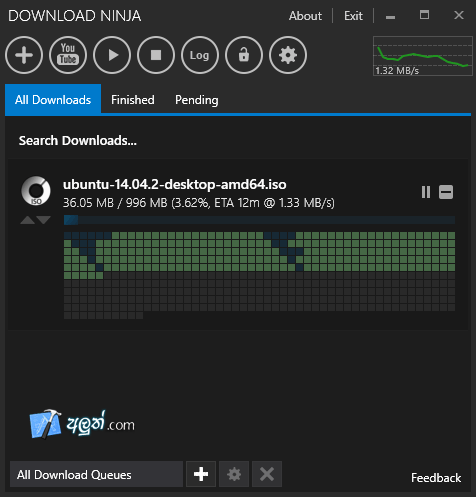Open the Feedback link
Screen dimensions: 476x497
(x=436, y=478)
